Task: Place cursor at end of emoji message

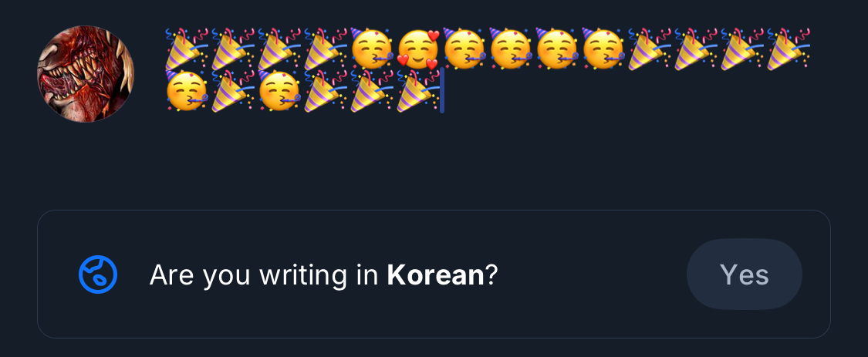Action: [443, 91]
